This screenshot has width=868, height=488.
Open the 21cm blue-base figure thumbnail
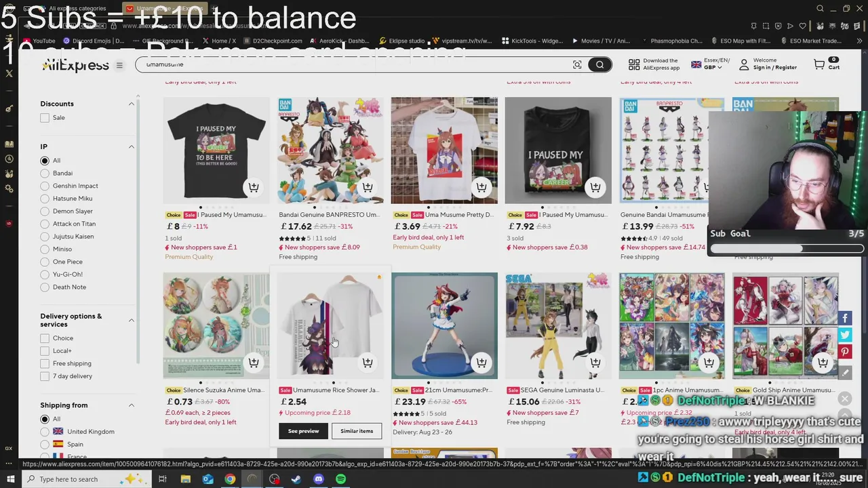[444, 326]
